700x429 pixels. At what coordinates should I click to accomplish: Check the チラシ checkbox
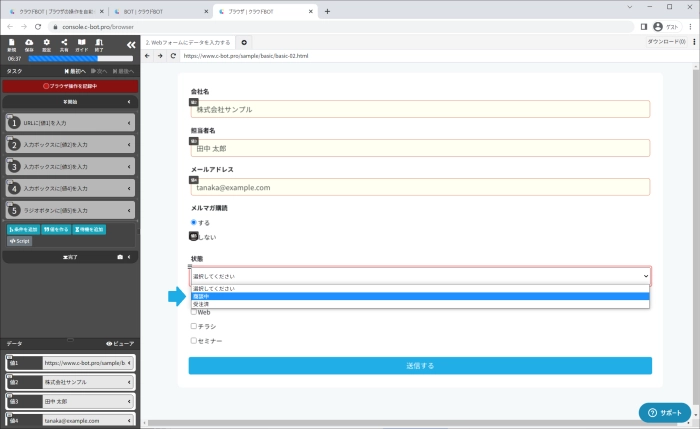(194, 326)
